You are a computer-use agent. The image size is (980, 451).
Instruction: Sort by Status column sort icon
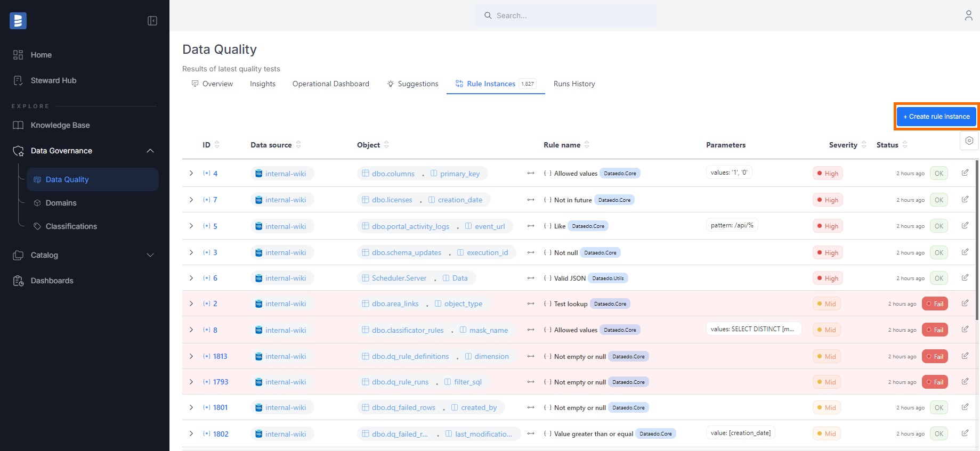(905, 144)
